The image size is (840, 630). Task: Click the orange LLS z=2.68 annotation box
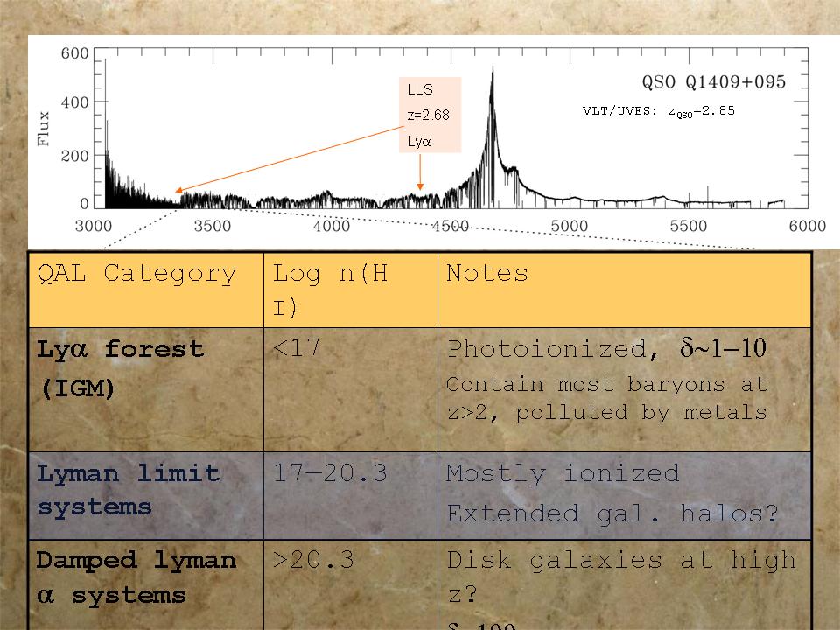[430, 115]
